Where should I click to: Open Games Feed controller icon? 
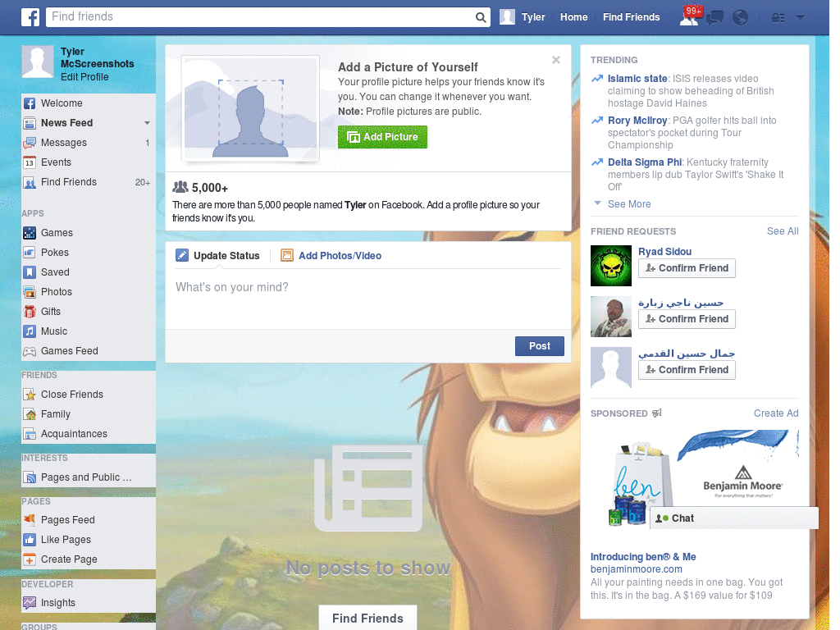click(30, 351)
